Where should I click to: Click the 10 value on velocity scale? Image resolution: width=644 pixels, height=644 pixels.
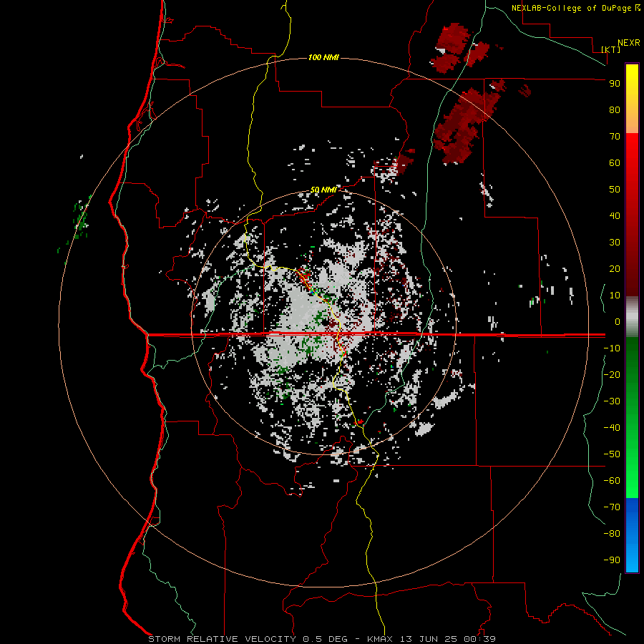[615, 296]
